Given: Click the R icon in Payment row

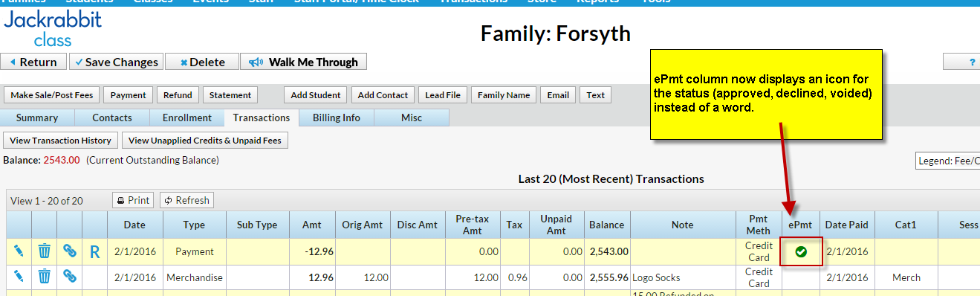Looking at the screenshot, I should coord(94,252).
